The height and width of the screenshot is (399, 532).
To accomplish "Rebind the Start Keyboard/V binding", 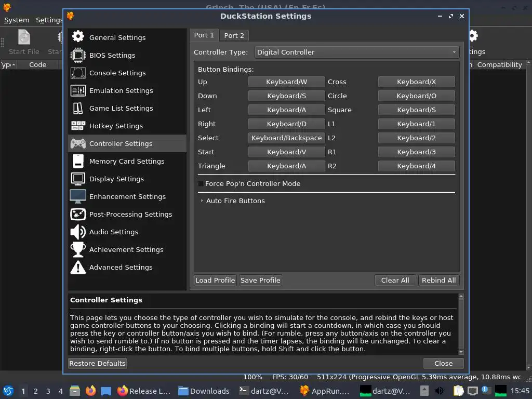I will tap(286, 152).
